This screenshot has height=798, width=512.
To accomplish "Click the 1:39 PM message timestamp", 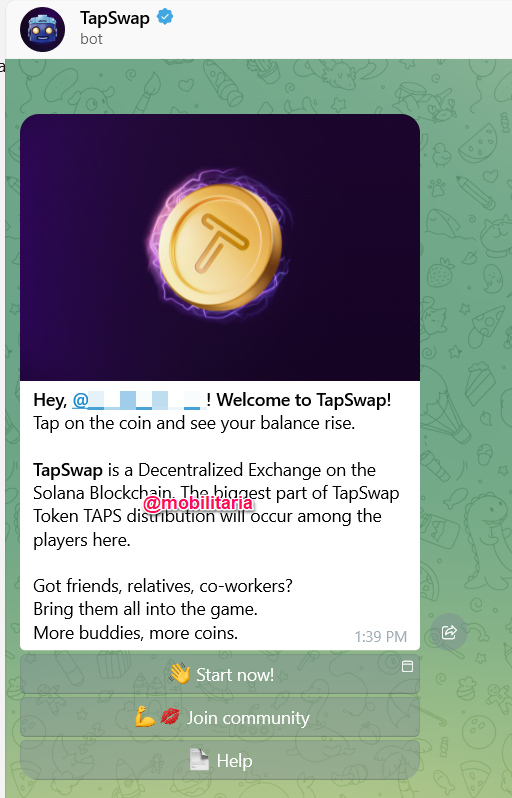I will (381, 636).
